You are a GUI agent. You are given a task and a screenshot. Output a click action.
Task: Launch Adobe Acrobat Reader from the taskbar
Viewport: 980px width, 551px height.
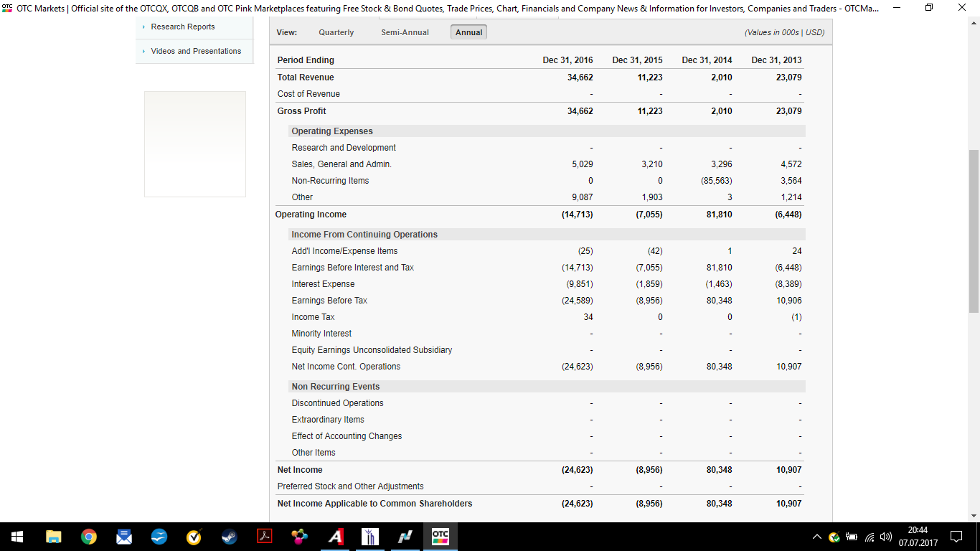click(264, 537)
